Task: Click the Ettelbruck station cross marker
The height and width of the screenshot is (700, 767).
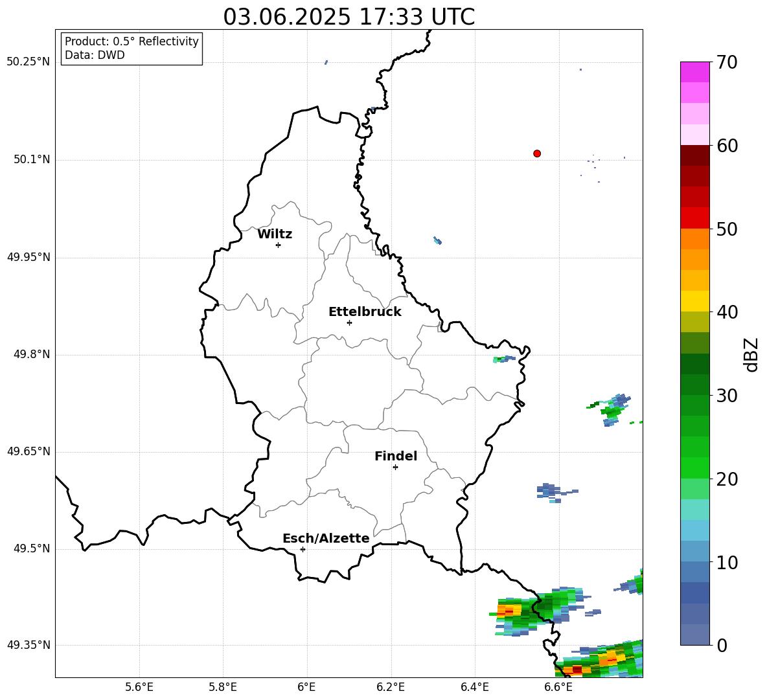Action: coord(349,322)
